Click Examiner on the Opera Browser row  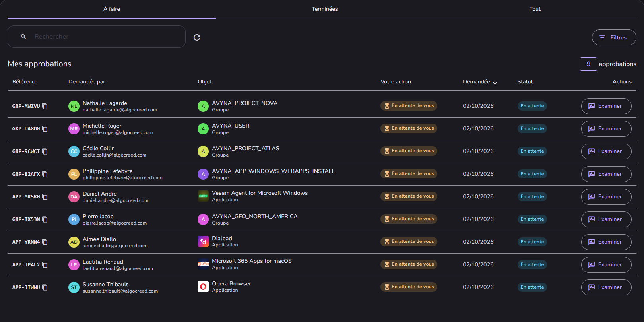click(606, 287)
